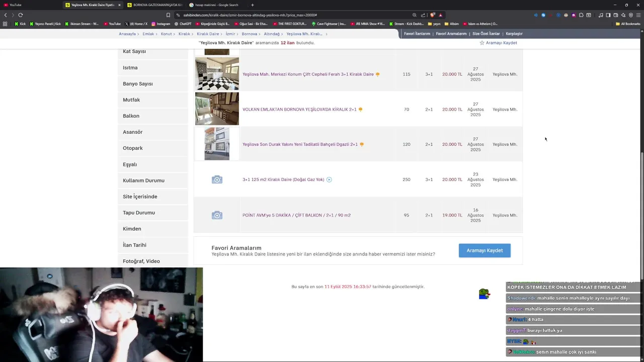Image resolution: width=644 pixels, height=362 pixels.
Task: Open POİNT AVM'ye 5 DAKİKA / ÇİFT BALKON listing
Action: tap(296, 215)
